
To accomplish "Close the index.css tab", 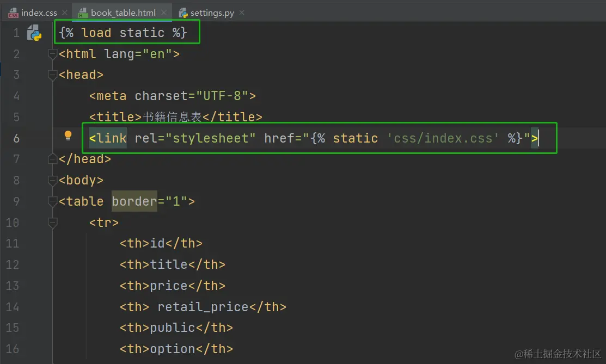I will click(65, 13).
